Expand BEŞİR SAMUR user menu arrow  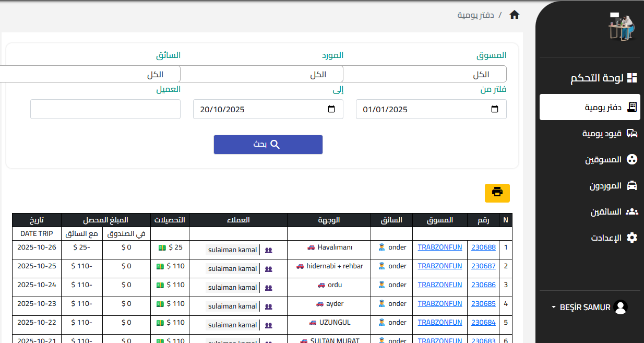click(x=554, y=307)
